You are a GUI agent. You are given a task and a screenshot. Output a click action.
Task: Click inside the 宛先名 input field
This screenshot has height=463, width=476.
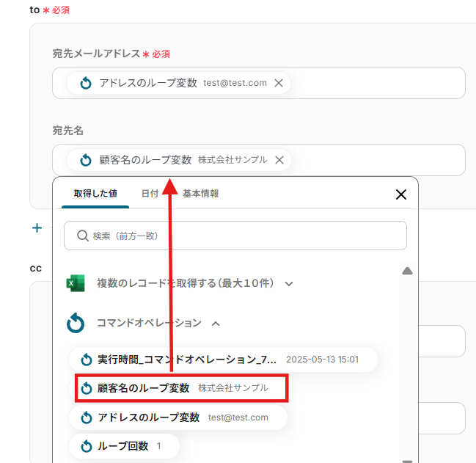point(374,160)
